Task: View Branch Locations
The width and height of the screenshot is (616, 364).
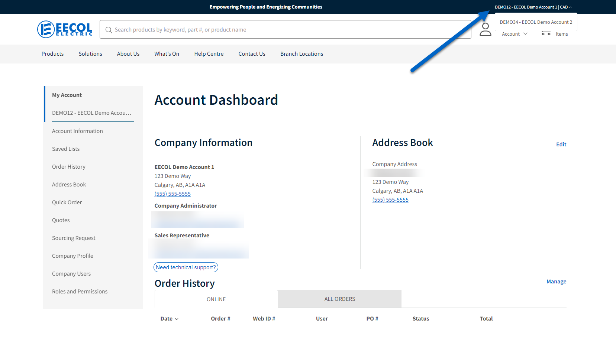Action: pyautogui.click(x=302, y=54)
